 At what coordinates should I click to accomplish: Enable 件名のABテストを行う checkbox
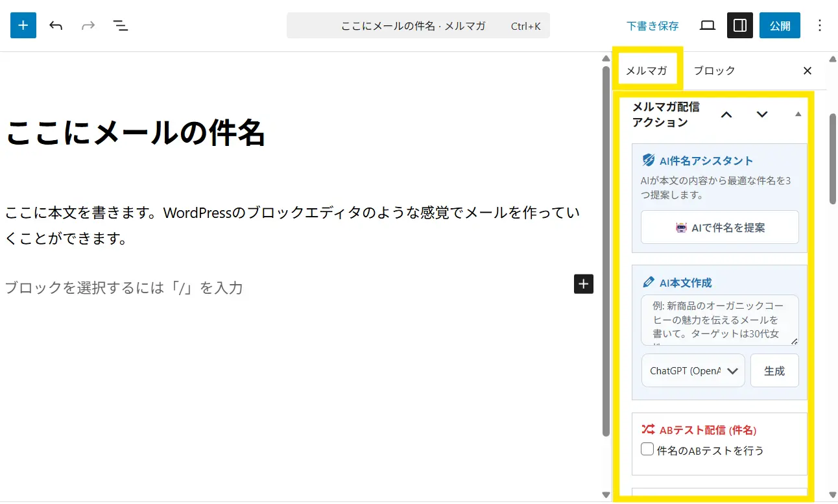coord(647,450)
